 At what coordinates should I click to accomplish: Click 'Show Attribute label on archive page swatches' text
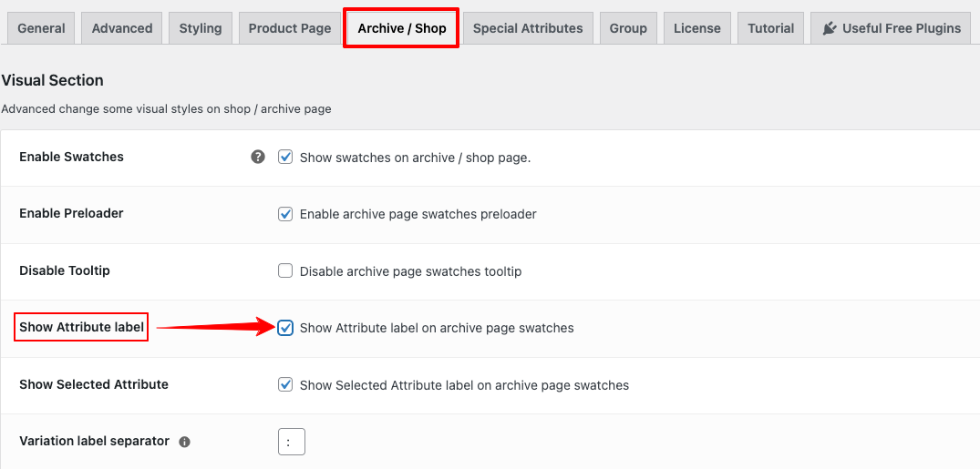(x=437, y=328)
